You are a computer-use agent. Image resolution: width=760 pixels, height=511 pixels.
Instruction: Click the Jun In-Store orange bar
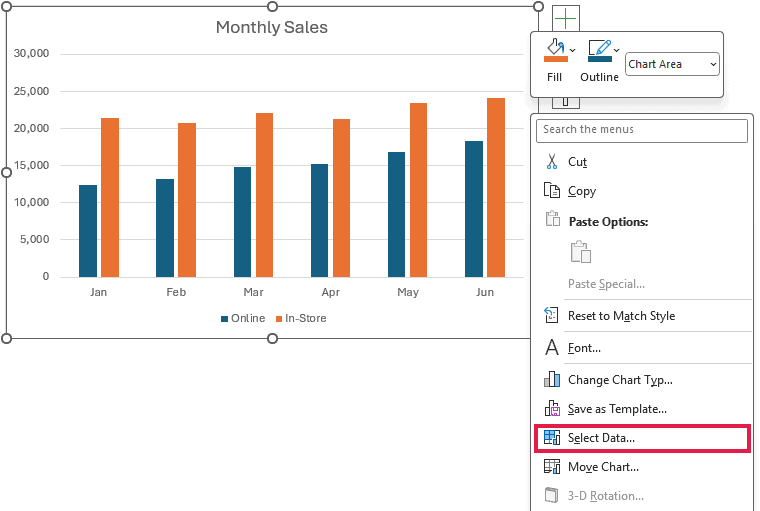496,188
